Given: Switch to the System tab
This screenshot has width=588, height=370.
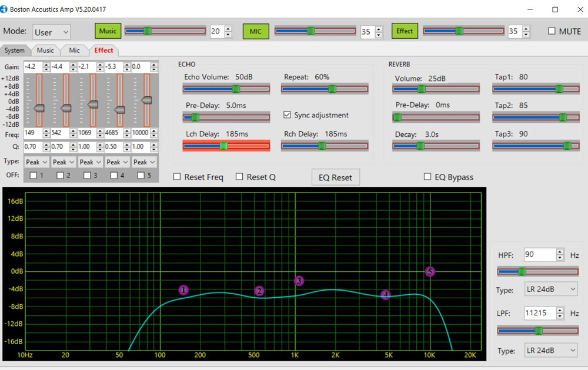Looking at the screenshot, I should [x=15, y=50].
